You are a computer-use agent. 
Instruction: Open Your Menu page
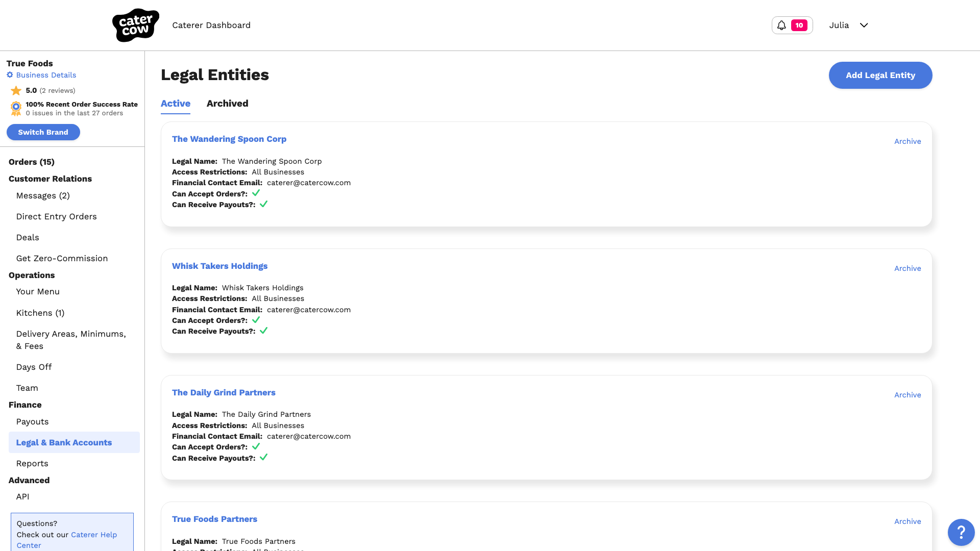[x=38, y=291]
